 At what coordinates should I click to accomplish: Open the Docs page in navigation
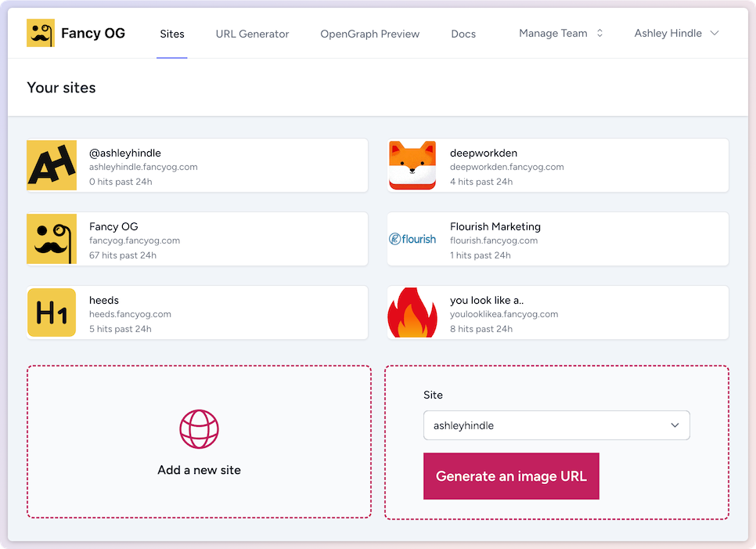click(463, 34)
